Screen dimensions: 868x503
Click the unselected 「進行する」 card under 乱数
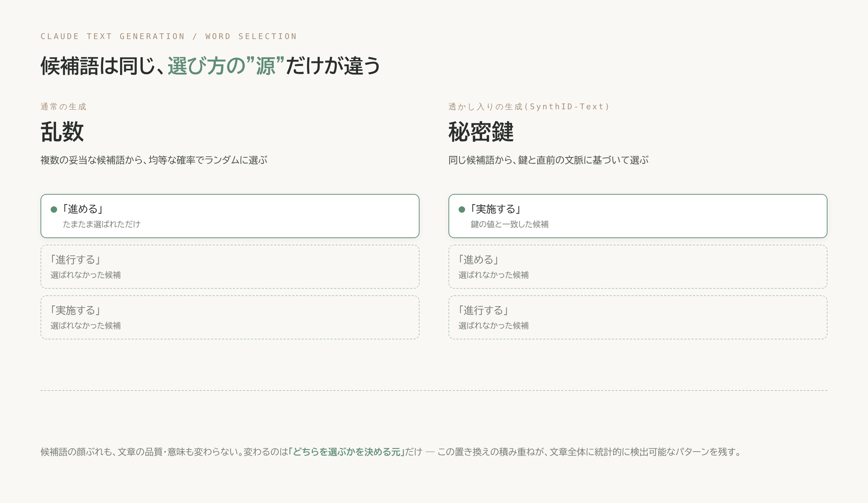tap(230, 267)
